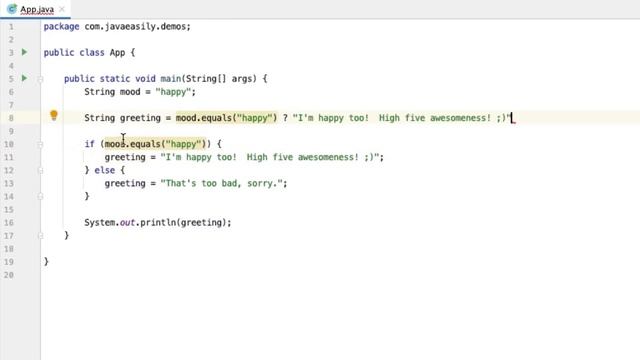Screen dimensions: 640x360
Task: Click the "greeting" variable declaration on line 8
Action: click(140, 118)
